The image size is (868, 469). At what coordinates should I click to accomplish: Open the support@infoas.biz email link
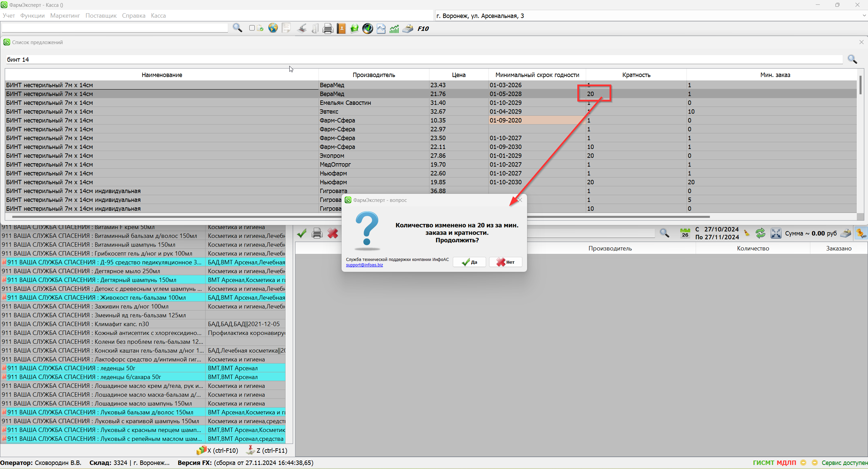(364, 265)
